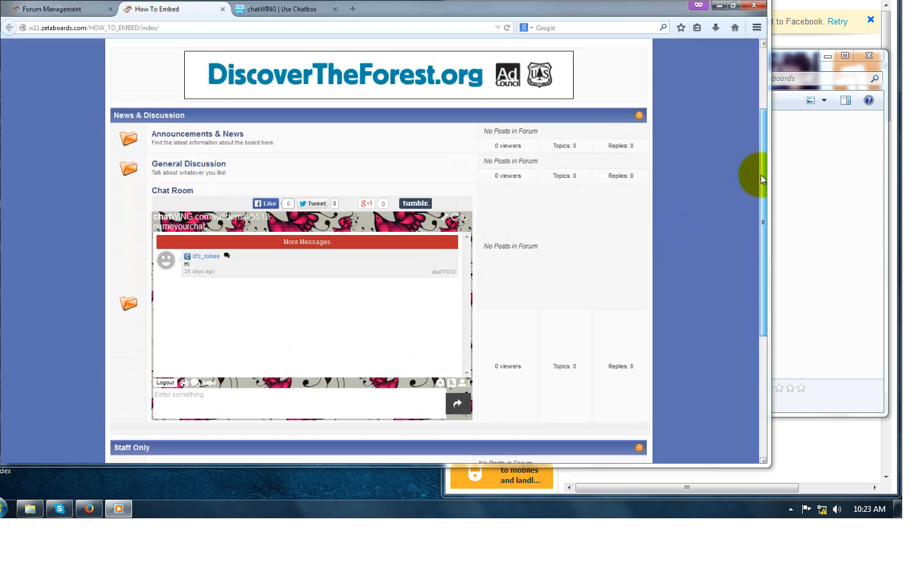Click the forum page vertical scrollbar thumb
This screenshot has height=578, width=924.
(x=763, y=223)
